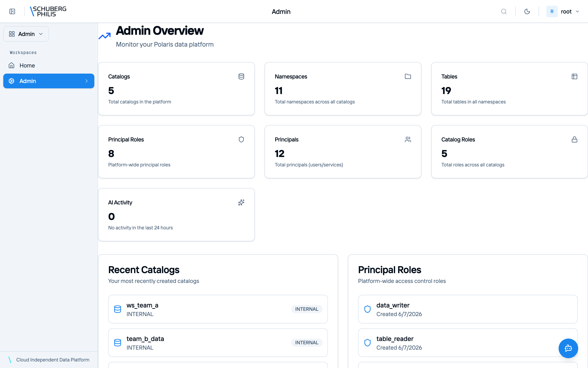Click the R user avatar

pos(552,11)
